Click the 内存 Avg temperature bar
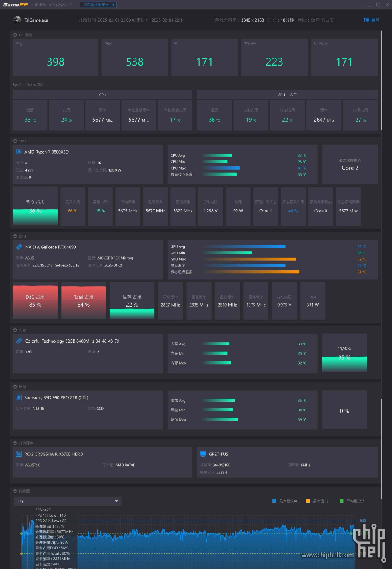 216,344
